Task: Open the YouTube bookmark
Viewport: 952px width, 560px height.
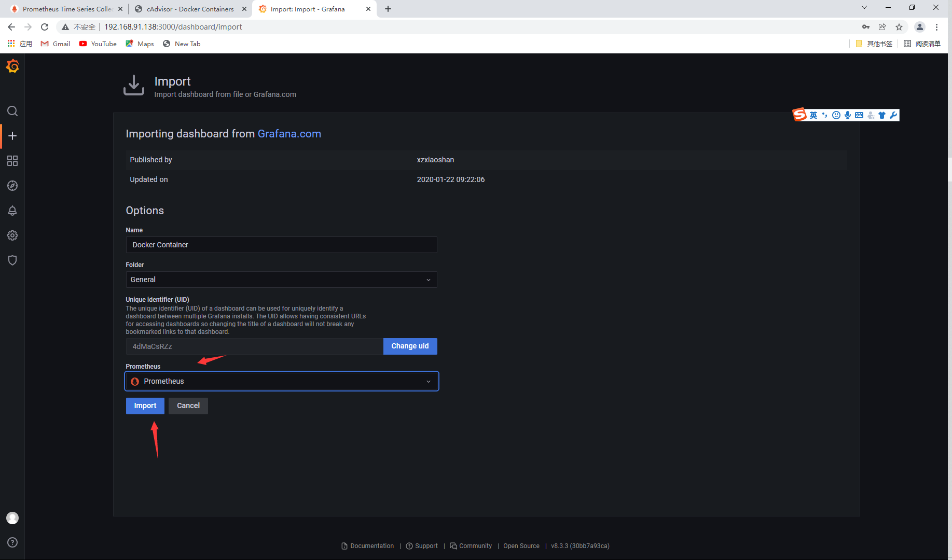Action: coord(98,44)
